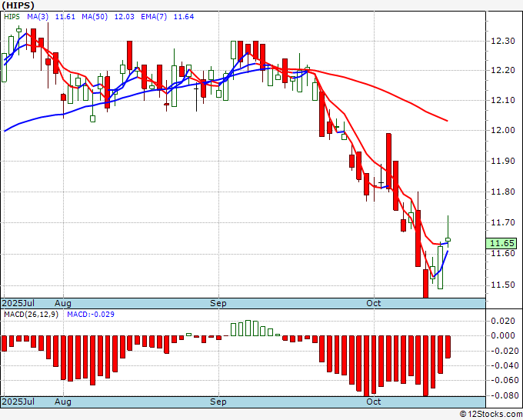Click the 11.50 price axis label
This screenshot has width=523, height=420.
coord(503,285)
